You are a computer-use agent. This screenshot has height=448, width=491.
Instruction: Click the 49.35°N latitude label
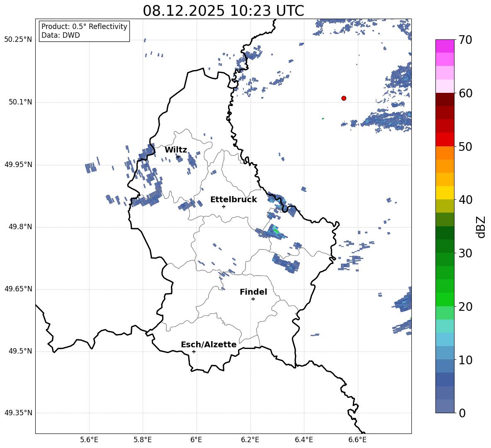pyautogui.click(x=18, y=413)
